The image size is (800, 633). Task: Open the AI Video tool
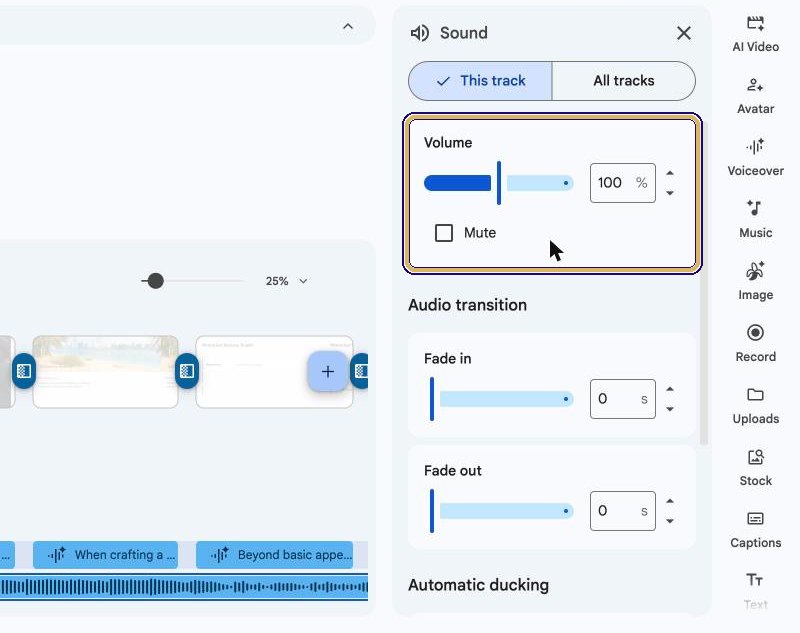tap(755, 34)
